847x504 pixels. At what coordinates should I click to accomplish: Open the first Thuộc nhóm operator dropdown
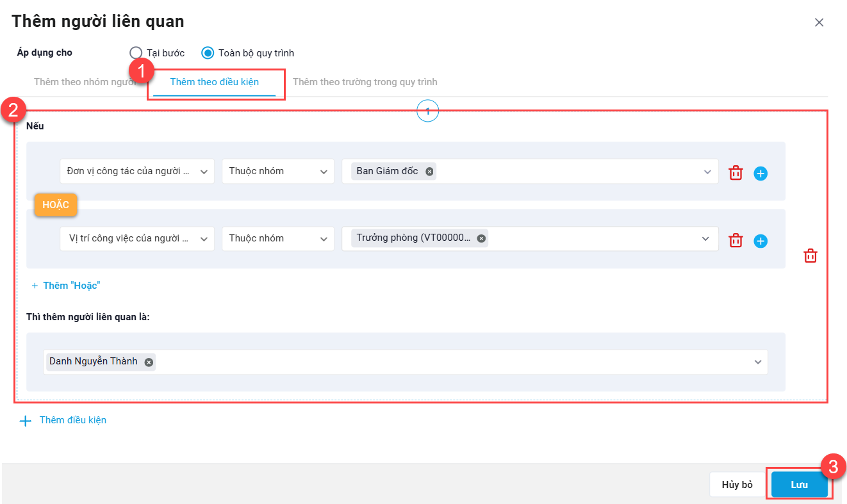point(278,172)
